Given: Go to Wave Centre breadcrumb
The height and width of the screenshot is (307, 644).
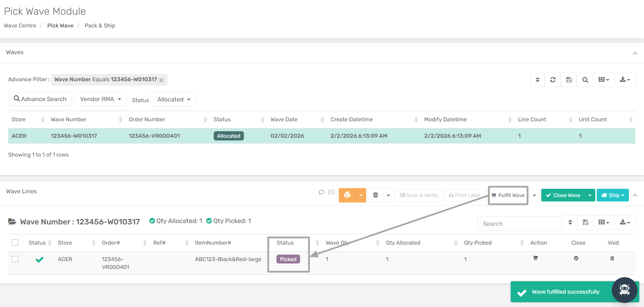Looking at the screenshot, I should pyautogui.click(x=20, y=26).
